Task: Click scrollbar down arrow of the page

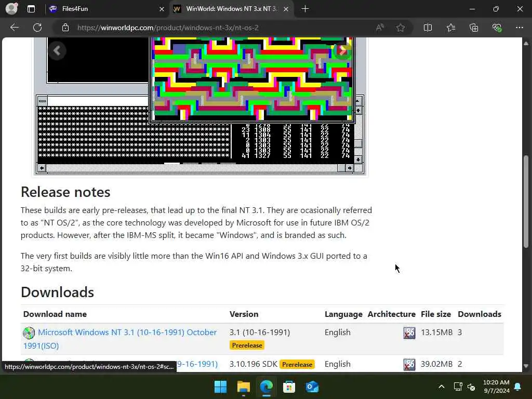Action: 526,366
